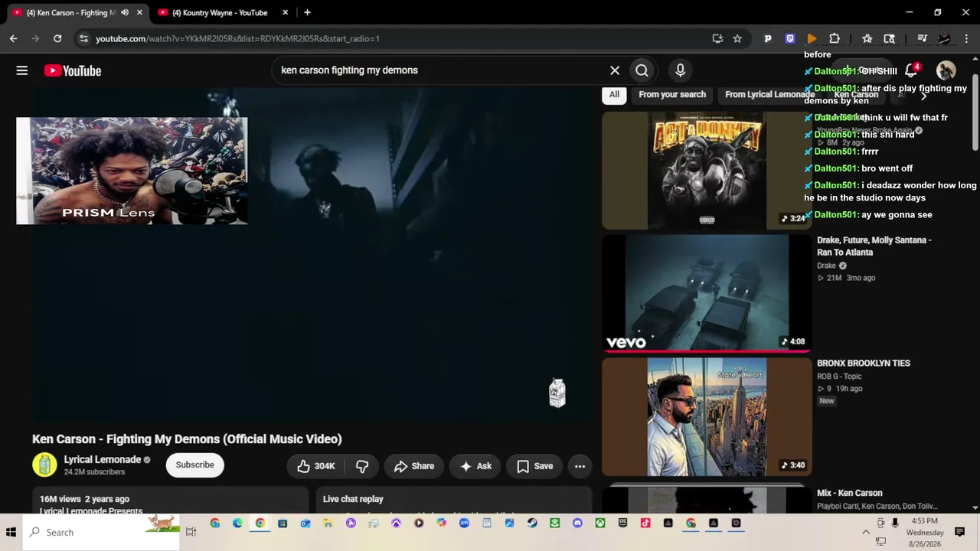980x551 pixels.
Task: Click the Windows taskbar search box
Action: click(102, 532)
